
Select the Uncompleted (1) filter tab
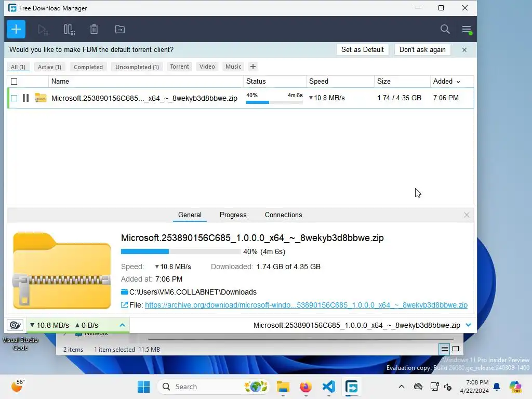(x=137, y=67)
